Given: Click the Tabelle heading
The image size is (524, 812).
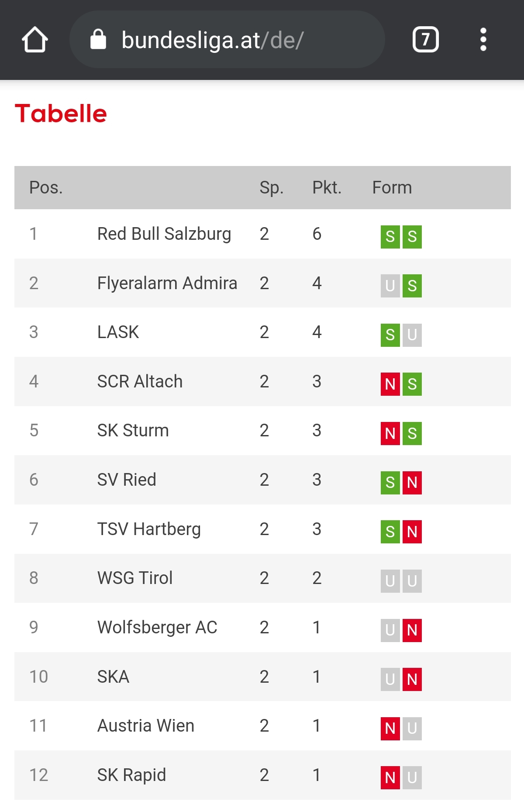Looking at the screenshot, I should point(61,114).
